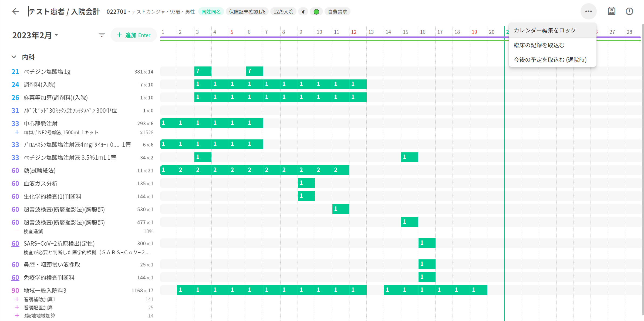The image size is (644, 321).
Task: Click minus icon beside 検査逓減
Action: (x=17, y=231)
